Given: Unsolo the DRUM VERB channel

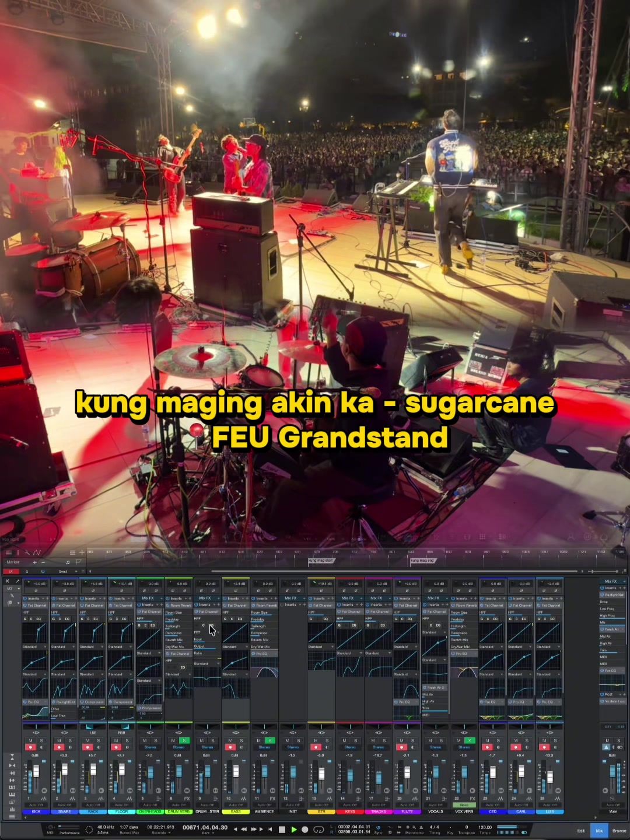Looking at the screenshot, I should pyautogui.click(x=184, y=740).
